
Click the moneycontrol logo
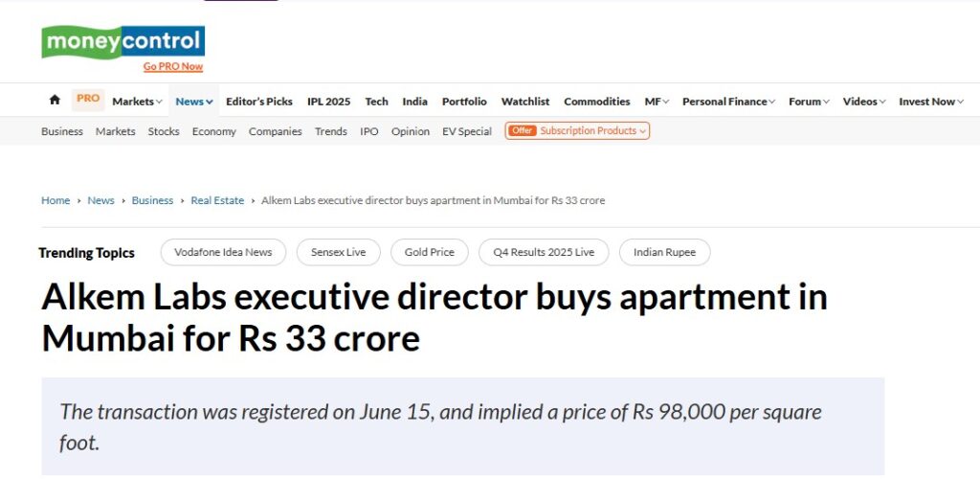tap(122, 42)
